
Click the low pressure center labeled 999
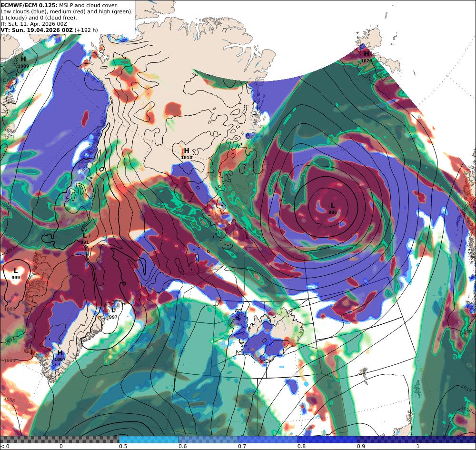point(16,273)
